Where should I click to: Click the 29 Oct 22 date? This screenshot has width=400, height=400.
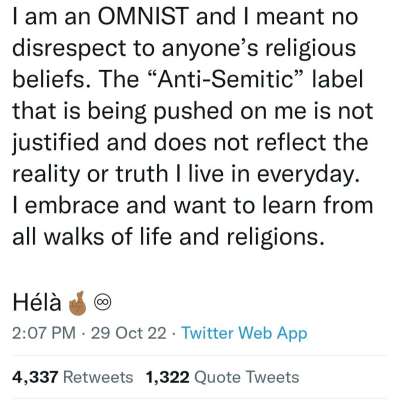pos(128,333)
